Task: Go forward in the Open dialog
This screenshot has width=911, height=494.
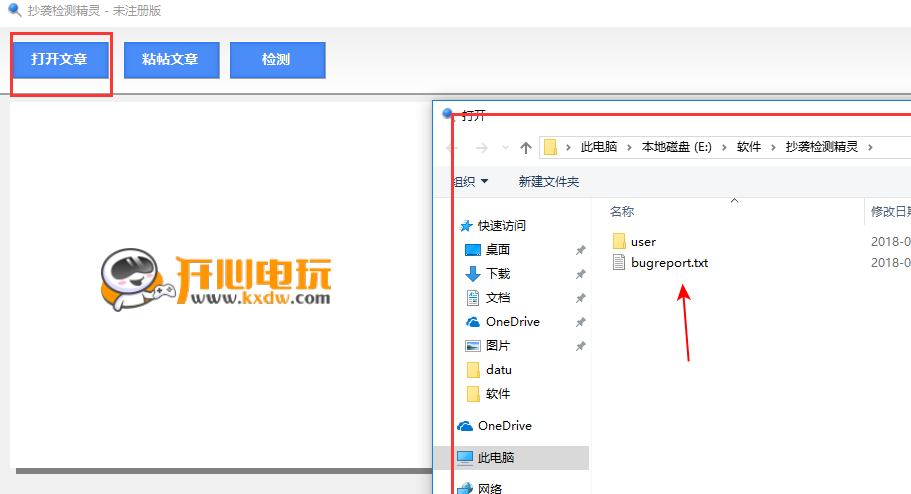Action: [x=482, y=148]
